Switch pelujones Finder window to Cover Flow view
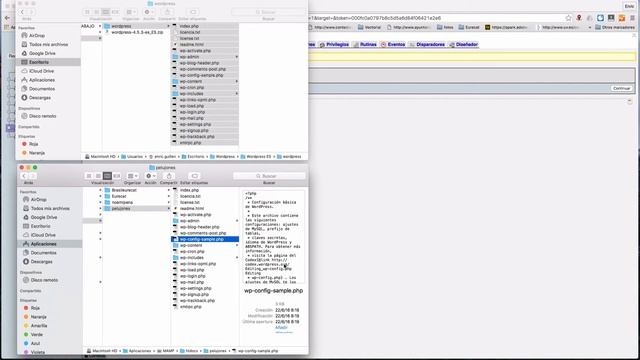The width and height of the screenshot is (640, 360). [x=116, y=176]
